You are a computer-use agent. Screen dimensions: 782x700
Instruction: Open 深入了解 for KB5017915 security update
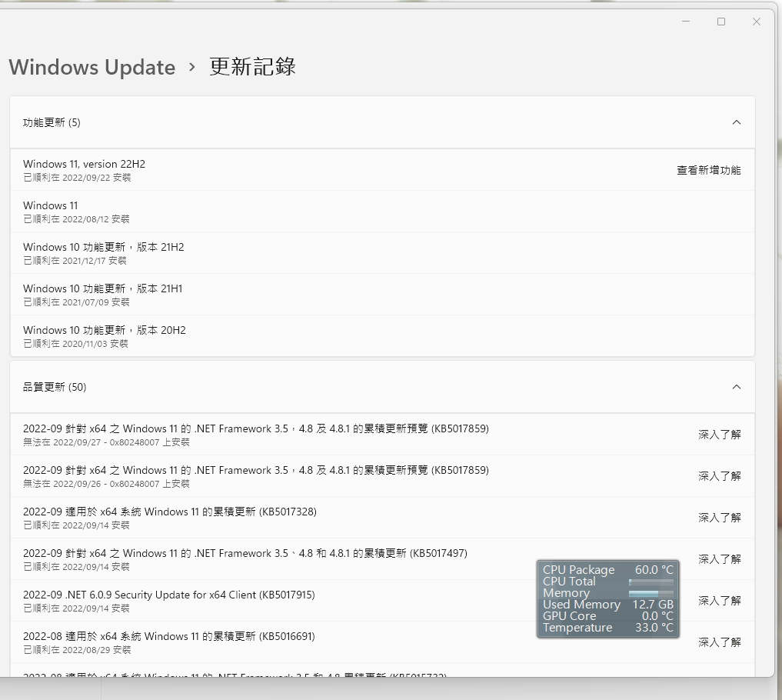pyautogui.click(x=719, y=601)
